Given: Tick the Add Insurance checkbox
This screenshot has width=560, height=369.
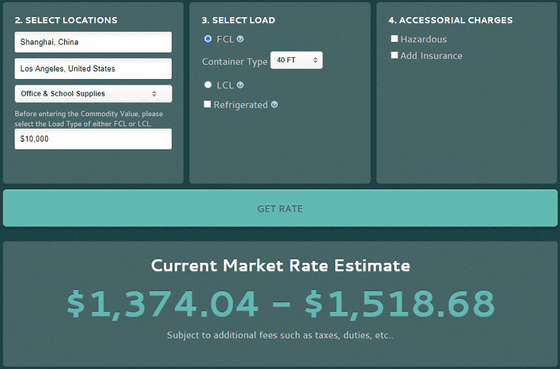Looking at the screenshot, I should click(x=394, y=55).
